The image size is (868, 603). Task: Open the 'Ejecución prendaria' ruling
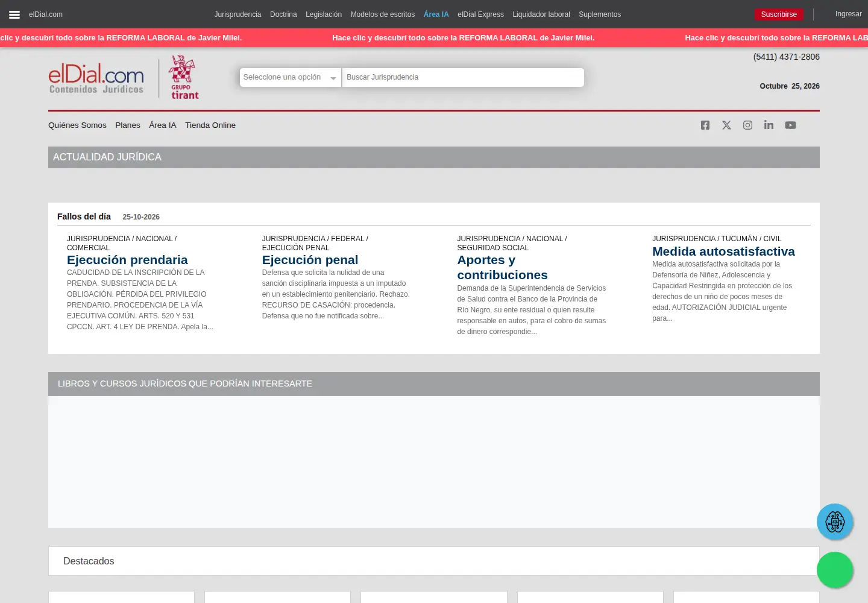tap(127, 260)
